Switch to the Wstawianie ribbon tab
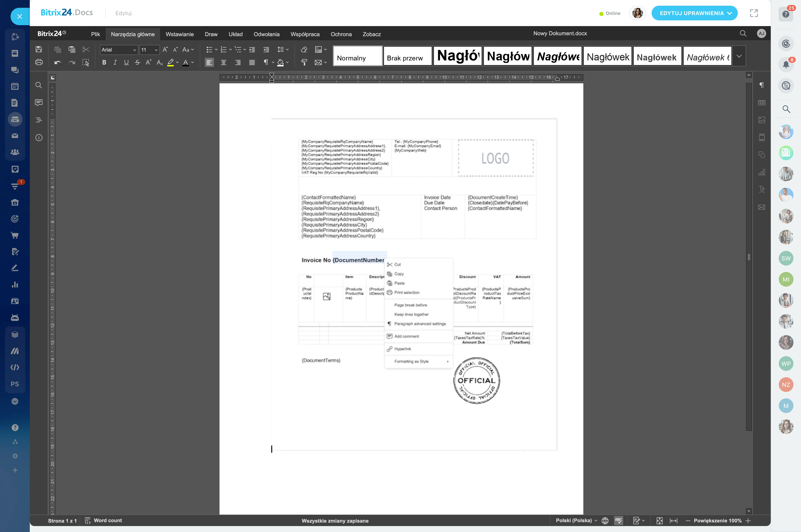The width and height of the screenshot is (801, 532). [180, 34]
